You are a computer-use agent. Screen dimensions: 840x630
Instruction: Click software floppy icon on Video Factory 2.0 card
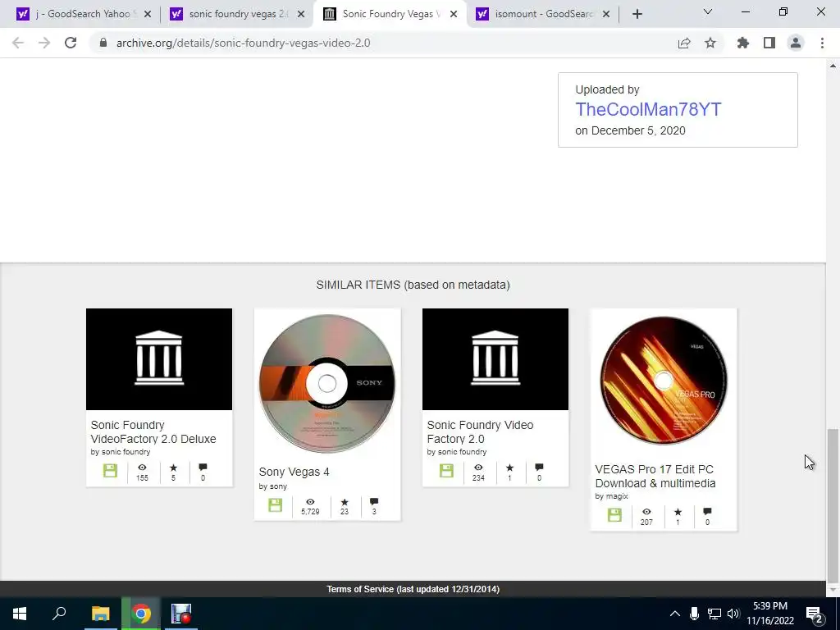click(446, 471)
